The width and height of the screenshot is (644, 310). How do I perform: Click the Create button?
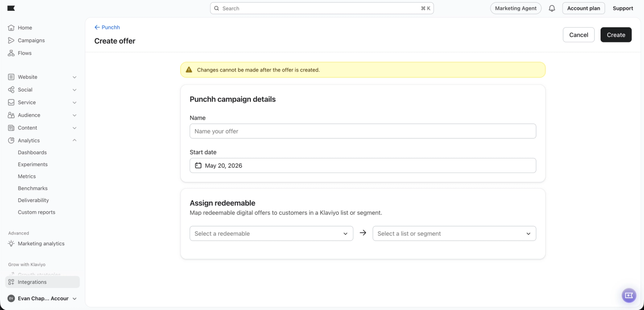[616, 35]
